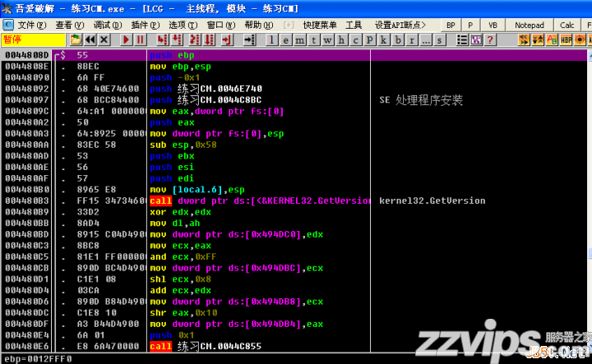Image resolution: width=592 pixels, height=364 pixels.
Task: Open the 查看(V) menu
Action: [x=69, y=25]
